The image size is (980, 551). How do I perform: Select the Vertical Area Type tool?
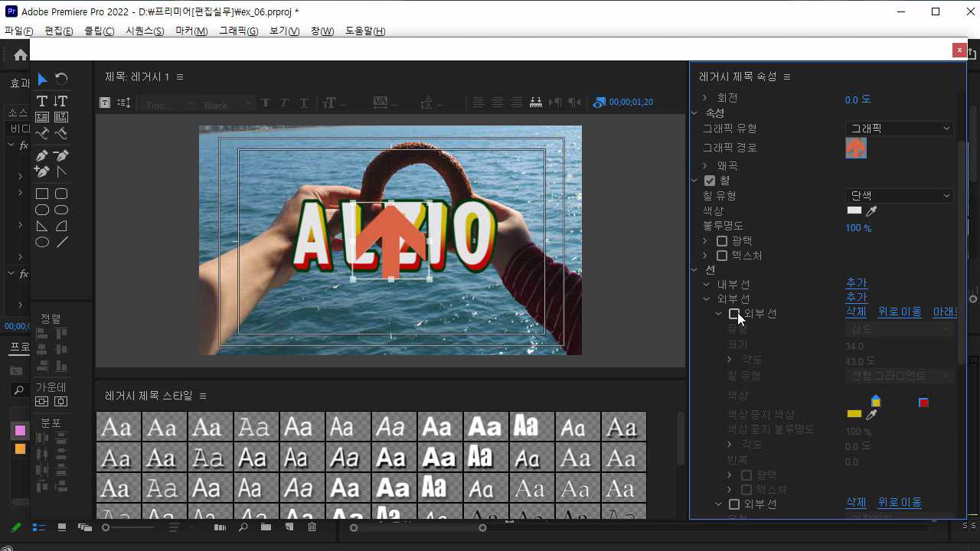click(61, 117)
